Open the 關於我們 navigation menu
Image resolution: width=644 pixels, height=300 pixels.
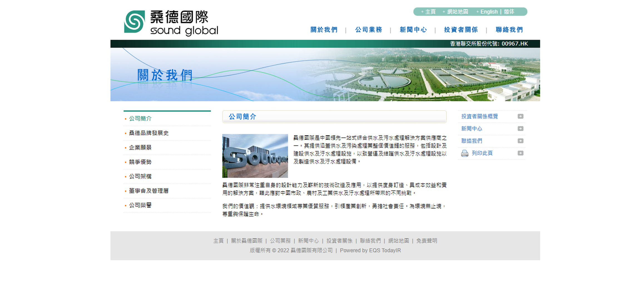click(324, 30)
